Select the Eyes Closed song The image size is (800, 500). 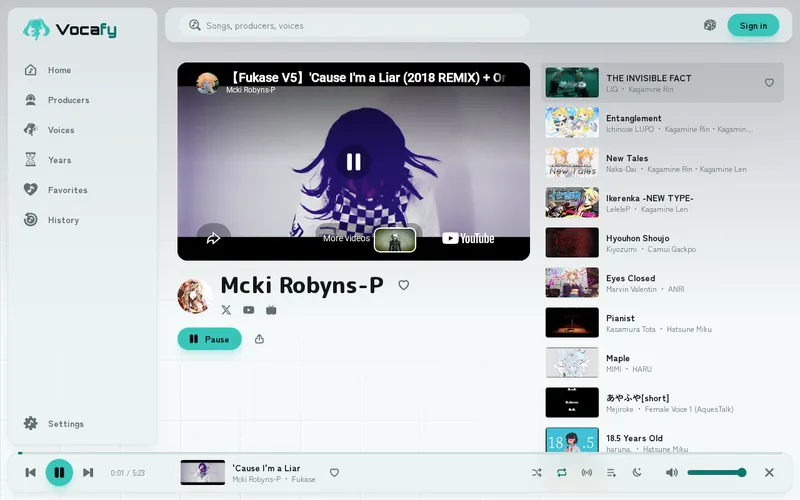pos(662,283)
